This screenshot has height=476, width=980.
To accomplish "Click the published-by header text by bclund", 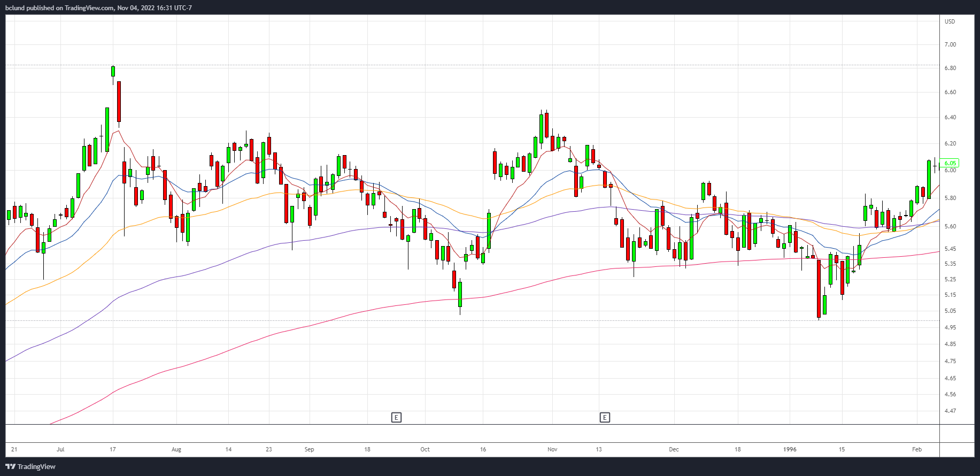I will (99, 7).
